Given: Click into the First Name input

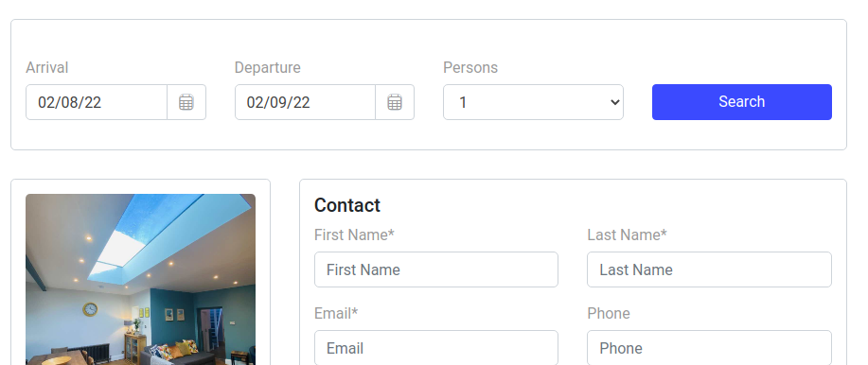Looking at the screenshot, I should (436, 269).
